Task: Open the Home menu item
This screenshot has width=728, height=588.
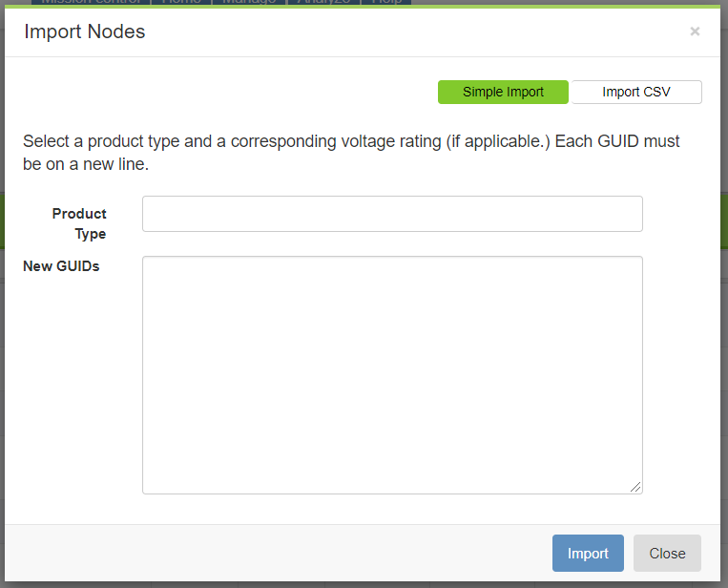Action: pos(181,3)
